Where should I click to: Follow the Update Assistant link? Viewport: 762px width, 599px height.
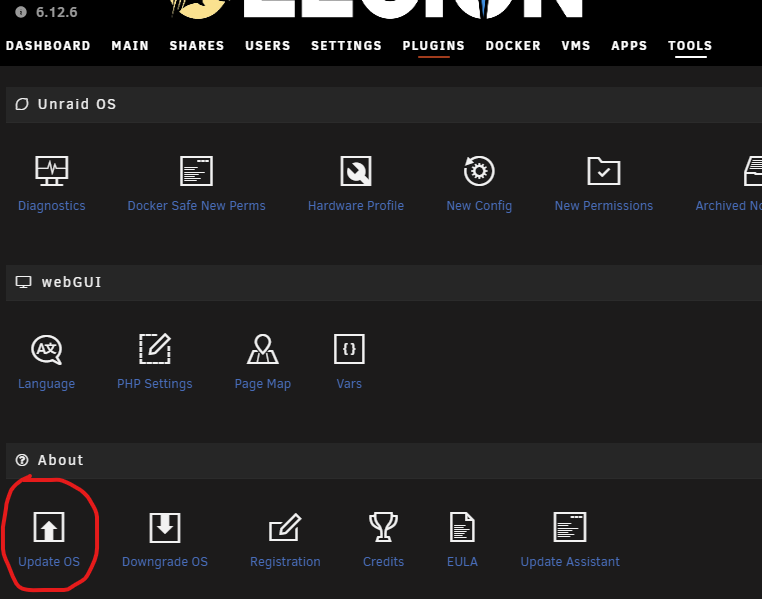pyautogui.click(x=570, y=562)
